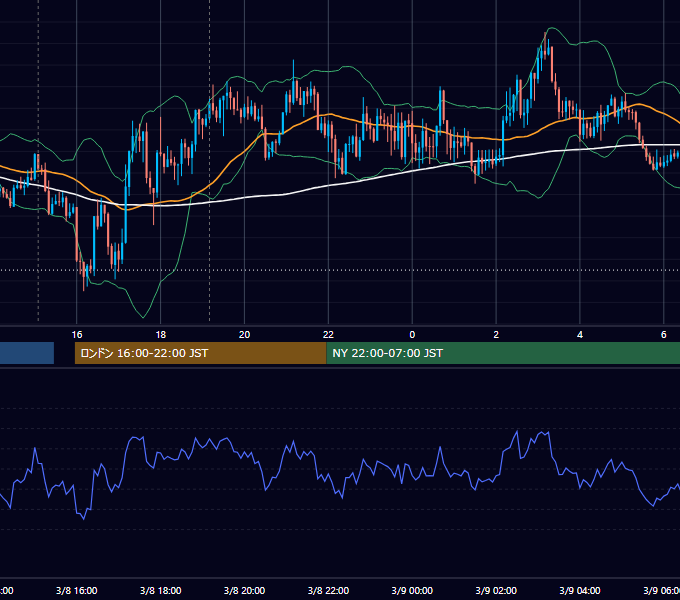Click the 18 hour label on price chart axis
This screenshot has height=600, width=680.
pos(160,335)
